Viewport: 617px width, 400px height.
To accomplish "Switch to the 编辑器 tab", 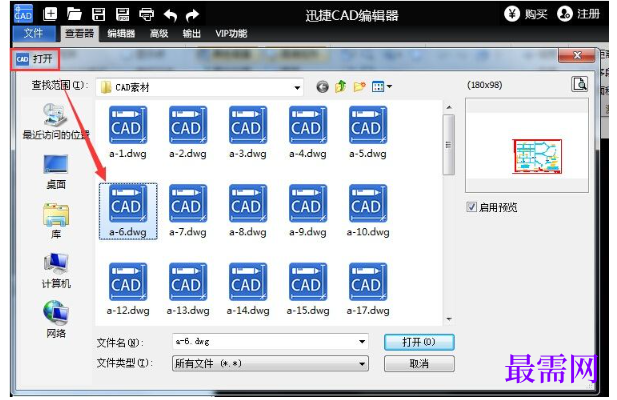I will coord(121,34).
